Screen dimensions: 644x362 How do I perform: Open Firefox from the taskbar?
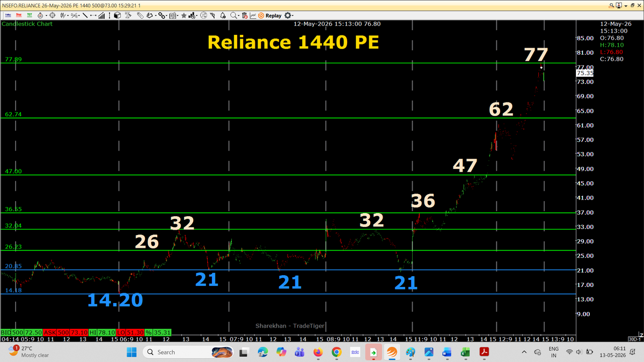[318, 352]
